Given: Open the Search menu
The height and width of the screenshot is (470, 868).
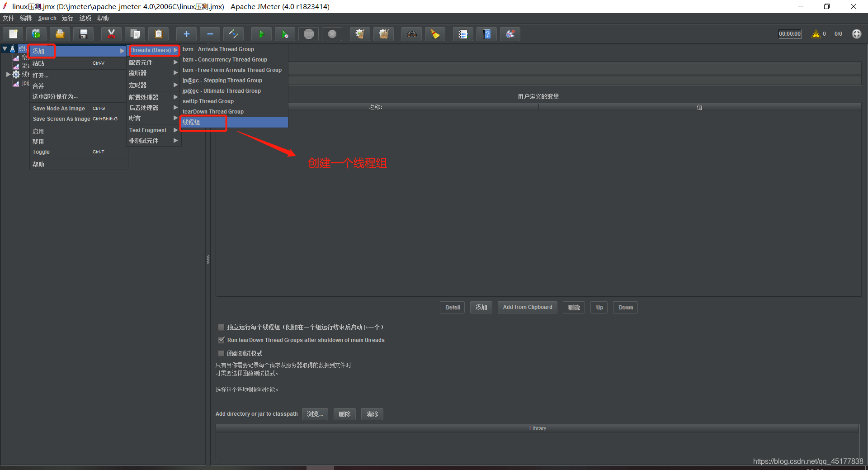Looking at the screenshot, I should (47, 18).
